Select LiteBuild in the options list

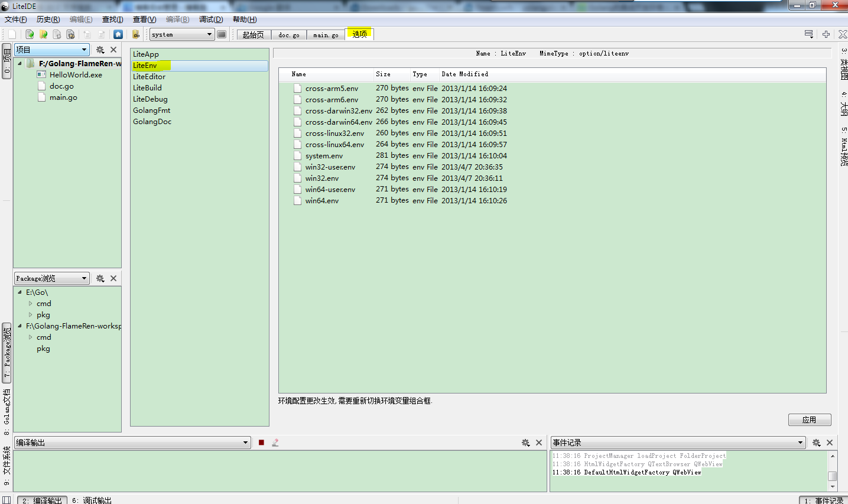[200, 88]
